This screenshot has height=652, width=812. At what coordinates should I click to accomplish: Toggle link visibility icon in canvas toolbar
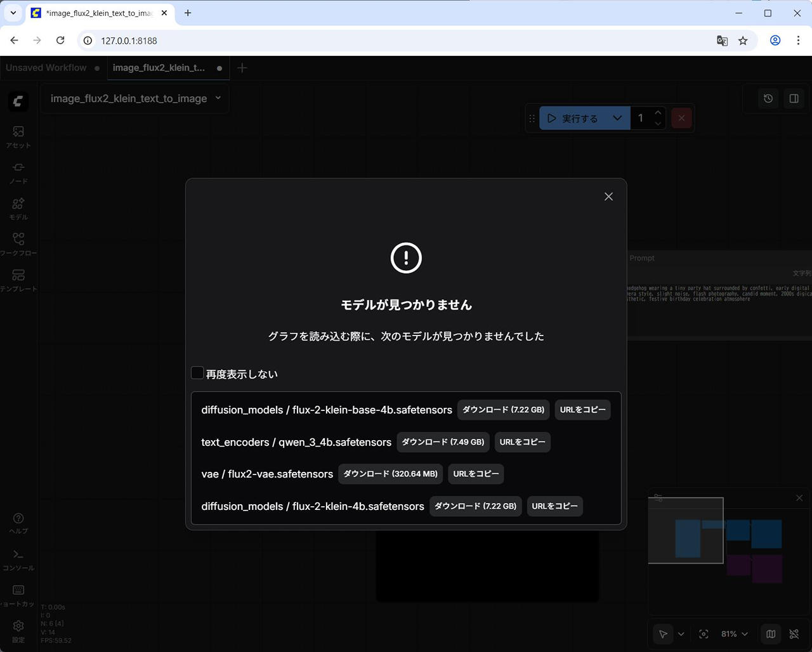point(794,634)
